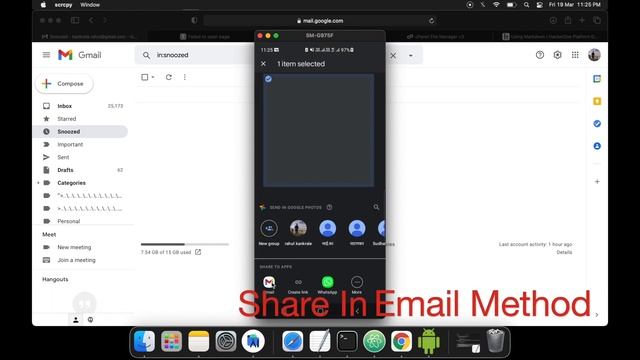Open scrcpy app menu in menu bar
The width and height of the screenshot is (640, 360).
click(63, 5)
